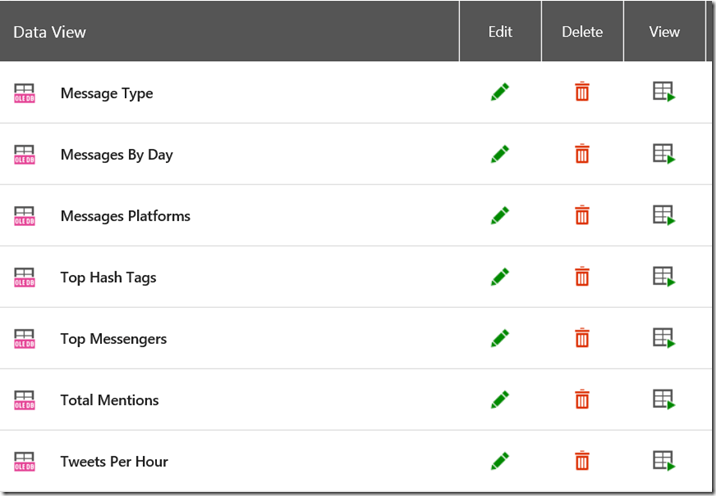Preview the Top Hash Tags data

(664, 277)
